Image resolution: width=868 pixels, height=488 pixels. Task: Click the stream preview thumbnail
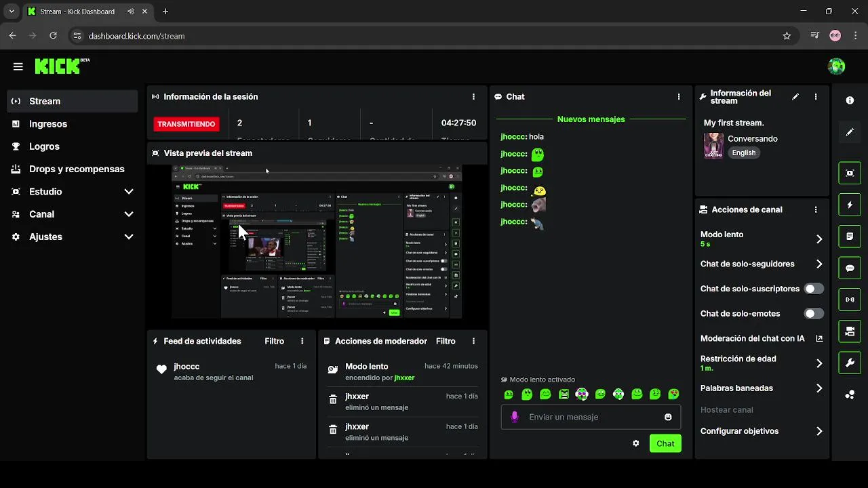tap(317, 241)
